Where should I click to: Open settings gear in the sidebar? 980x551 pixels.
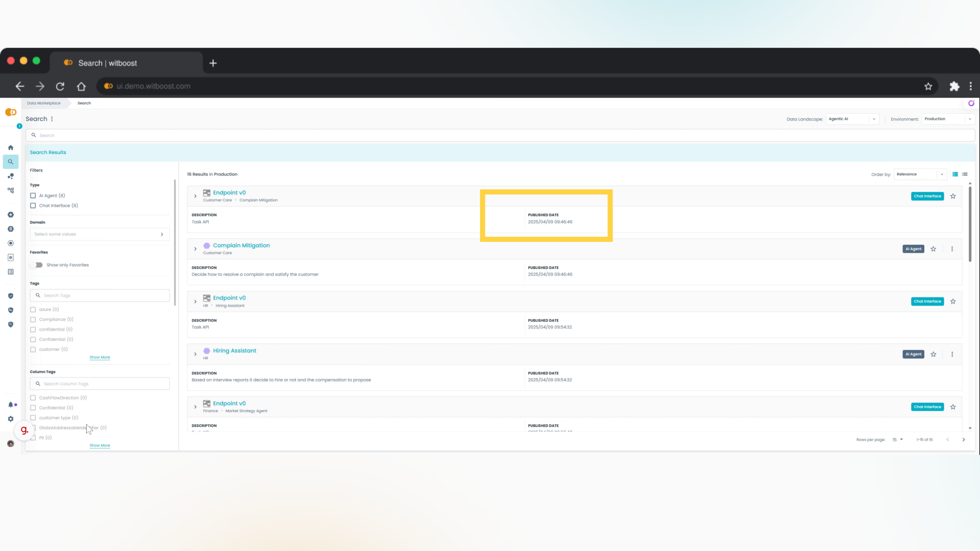tap(10, 419)
